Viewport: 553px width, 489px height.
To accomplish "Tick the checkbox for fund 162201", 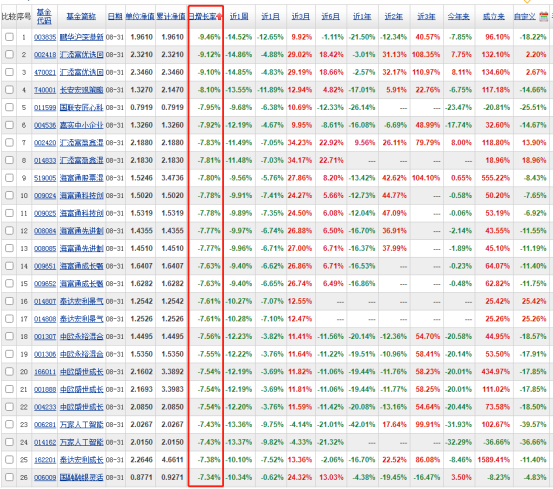I will click(x=9, y=460).
